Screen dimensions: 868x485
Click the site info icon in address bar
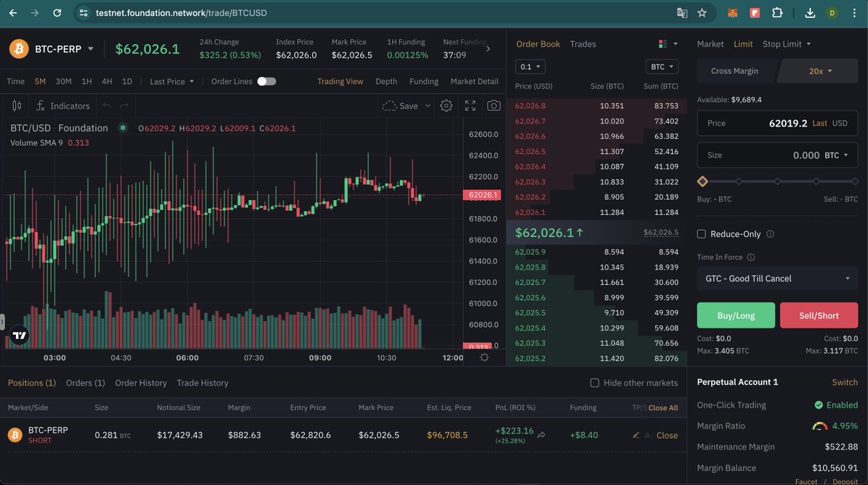click(x=83, y=13)
